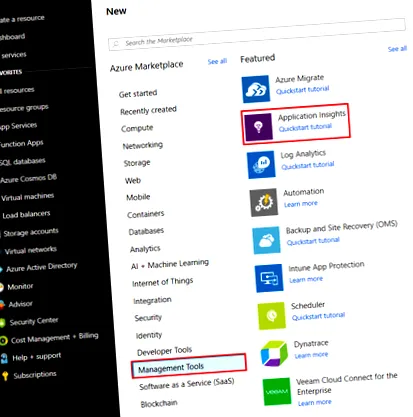This screenshot has height=417, width=413.
Task: Select the Dynatrace logo icon
Action: (274, 354)
